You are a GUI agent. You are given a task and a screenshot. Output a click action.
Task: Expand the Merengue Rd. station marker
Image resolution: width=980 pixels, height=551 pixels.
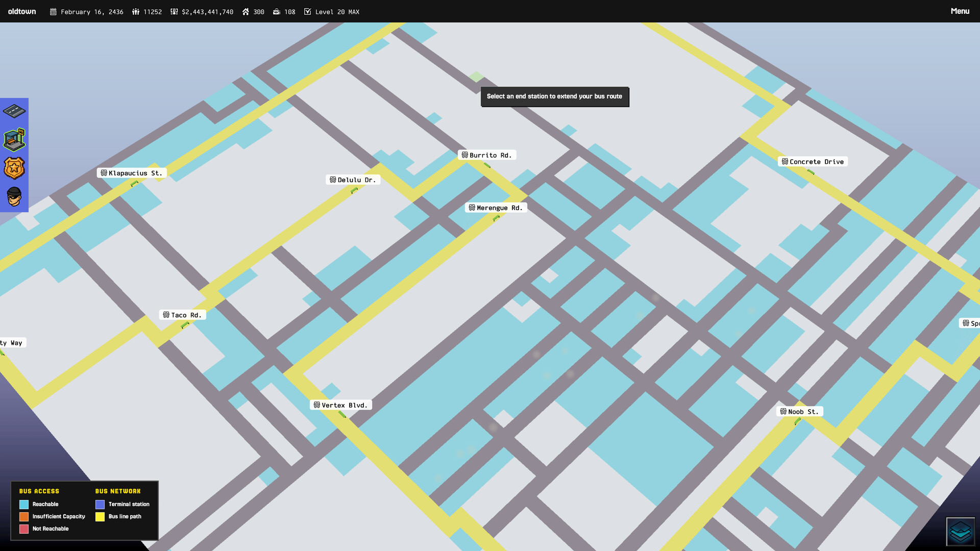(496, 208)
